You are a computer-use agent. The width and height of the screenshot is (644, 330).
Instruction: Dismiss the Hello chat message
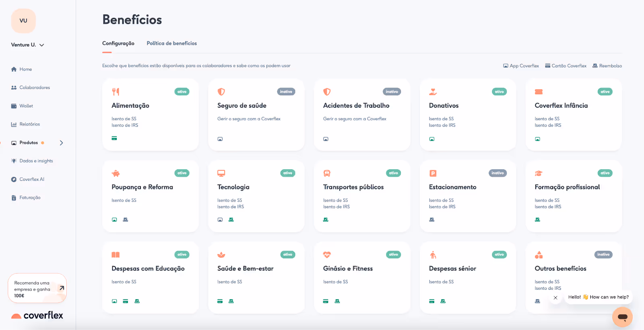[x=555, y=298]
